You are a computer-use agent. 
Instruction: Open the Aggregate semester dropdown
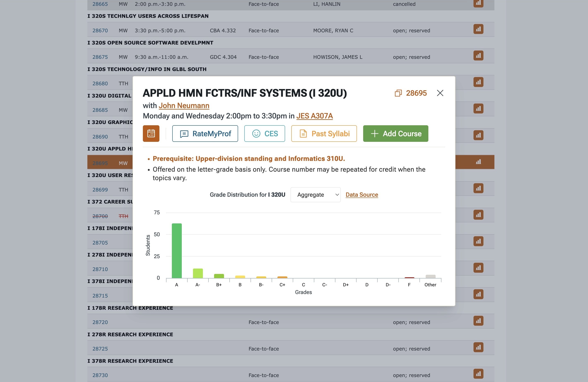(315, 195)
